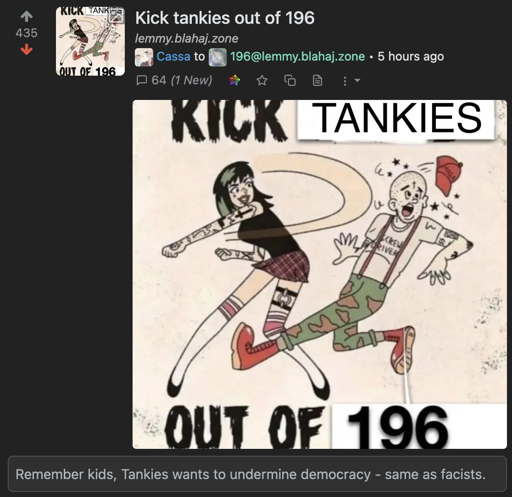
Task: Open the fediverse link icon
Action: pos(235,80)
